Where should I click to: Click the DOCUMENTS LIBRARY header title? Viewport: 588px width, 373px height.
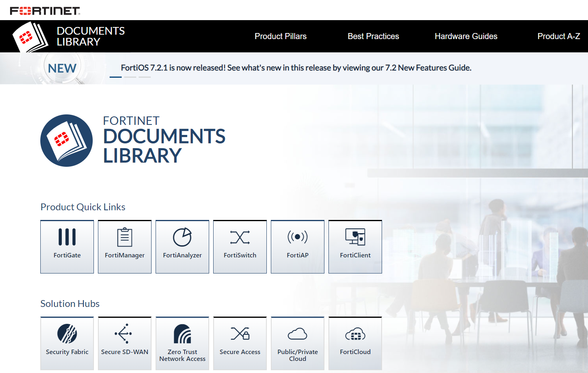tap(91, 36)
